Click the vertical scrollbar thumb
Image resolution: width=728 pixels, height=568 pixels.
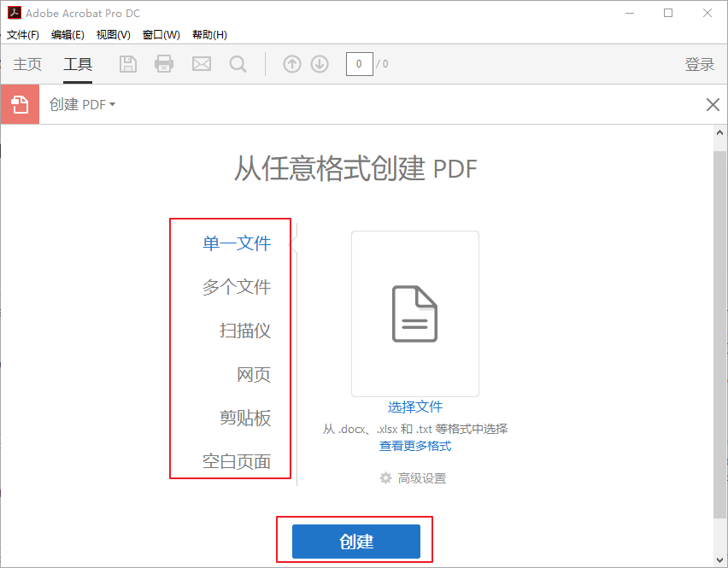click(x=719, y=334)
